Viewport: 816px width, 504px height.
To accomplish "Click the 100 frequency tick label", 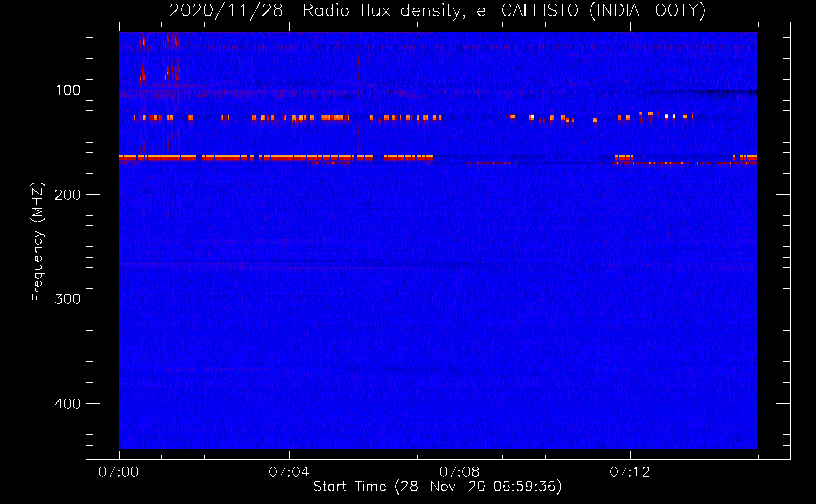I will [68, 90].
